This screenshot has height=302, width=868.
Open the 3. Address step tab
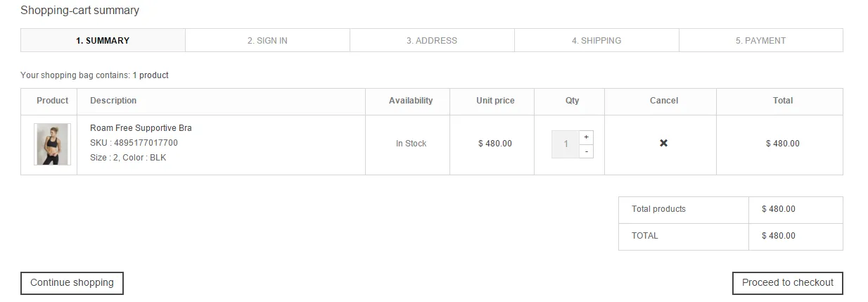point(432,40)
